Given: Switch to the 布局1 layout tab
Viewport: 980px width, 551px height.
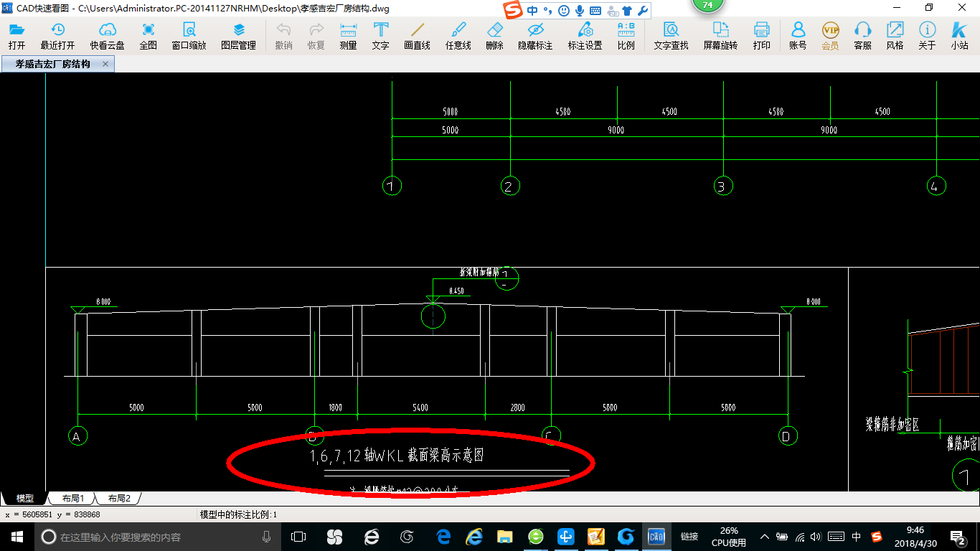Looking at the screenshot, I should [x=72, y=498].
